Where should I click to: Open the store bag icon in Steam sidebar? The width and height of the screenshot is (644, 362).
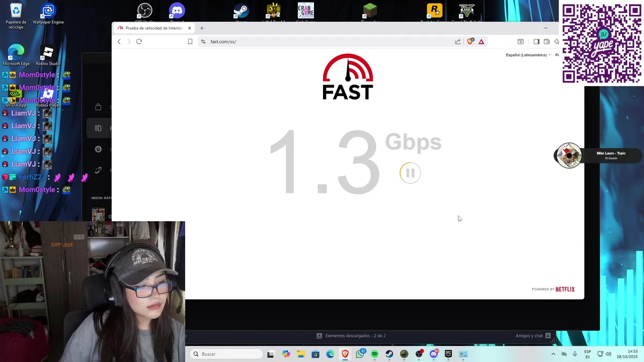[x=98, y=107]
